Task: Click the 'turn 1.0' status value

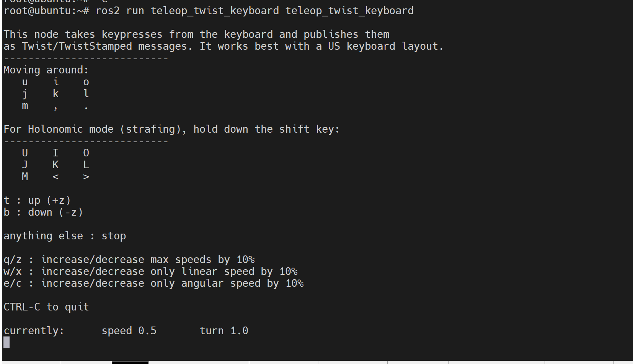Action: click(x=224, y=331)
